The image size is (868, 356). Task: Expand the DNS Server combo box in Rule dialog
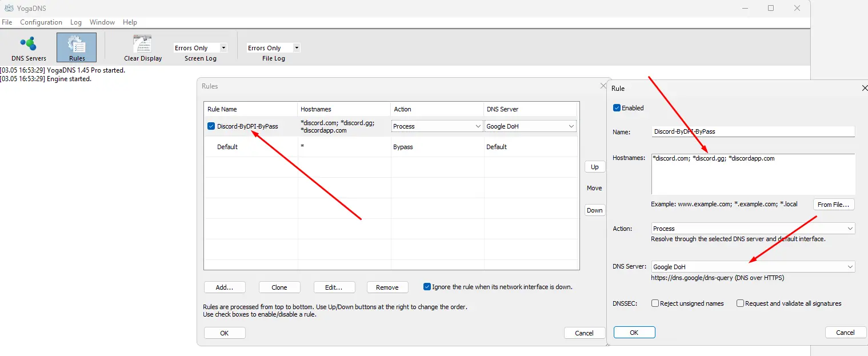[x=753, y=267]
